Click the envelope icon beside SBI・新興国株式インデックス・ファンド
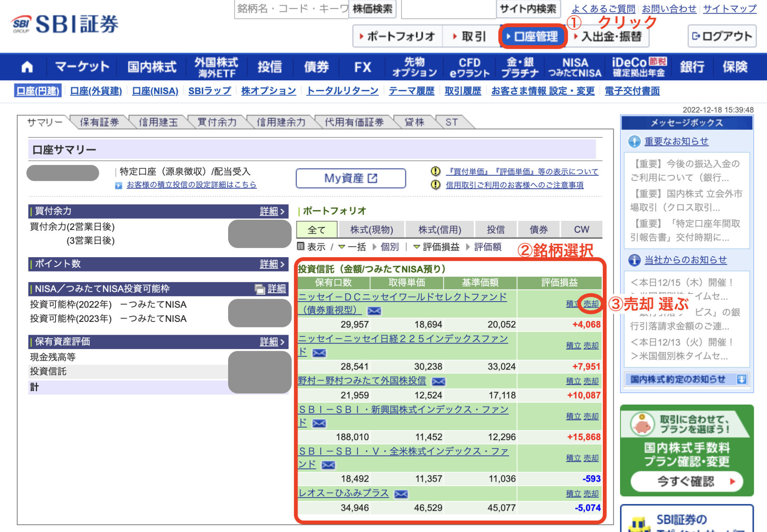Image resolution: width=767 pixels, height=532 pixels. pyautogui.click(x=319, y=423)
